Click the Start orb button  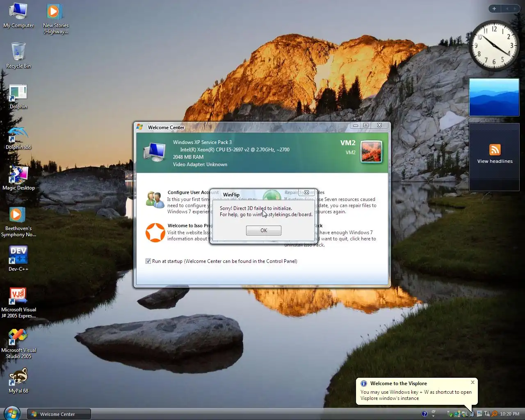pyautogui.click(x=11, y=413)
